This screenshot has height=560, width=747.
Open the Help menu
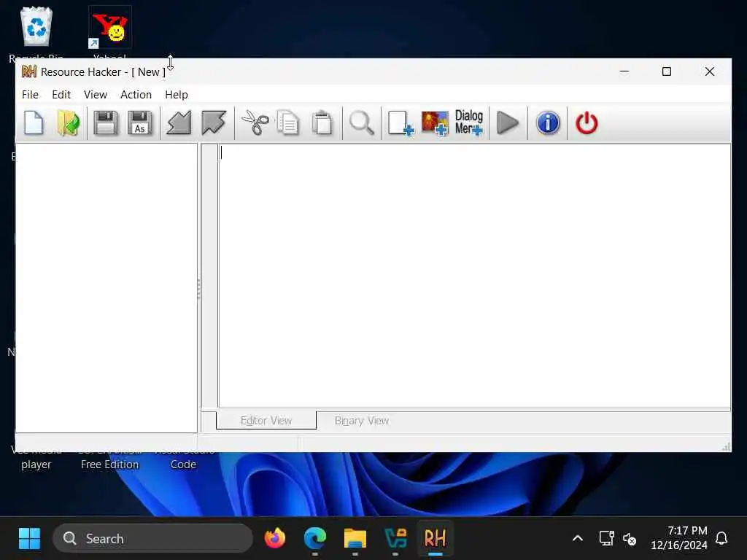pos(177,94)
